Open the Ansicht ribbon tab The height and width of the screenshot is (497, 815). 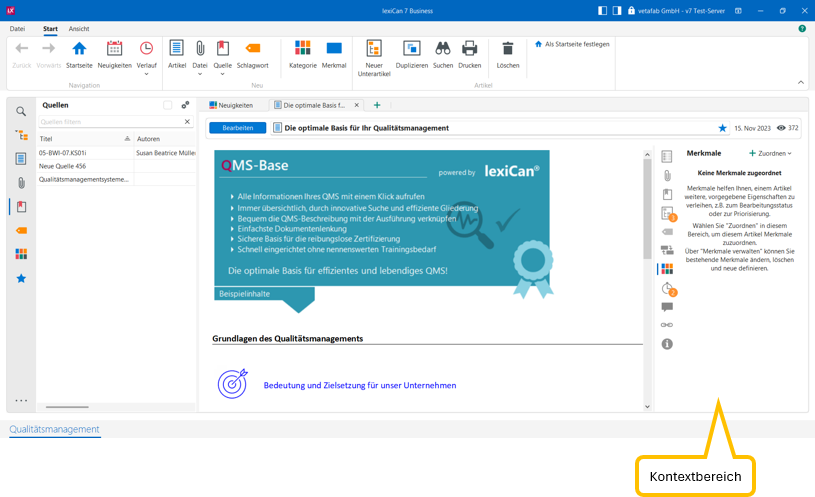[x=79, y=29]
